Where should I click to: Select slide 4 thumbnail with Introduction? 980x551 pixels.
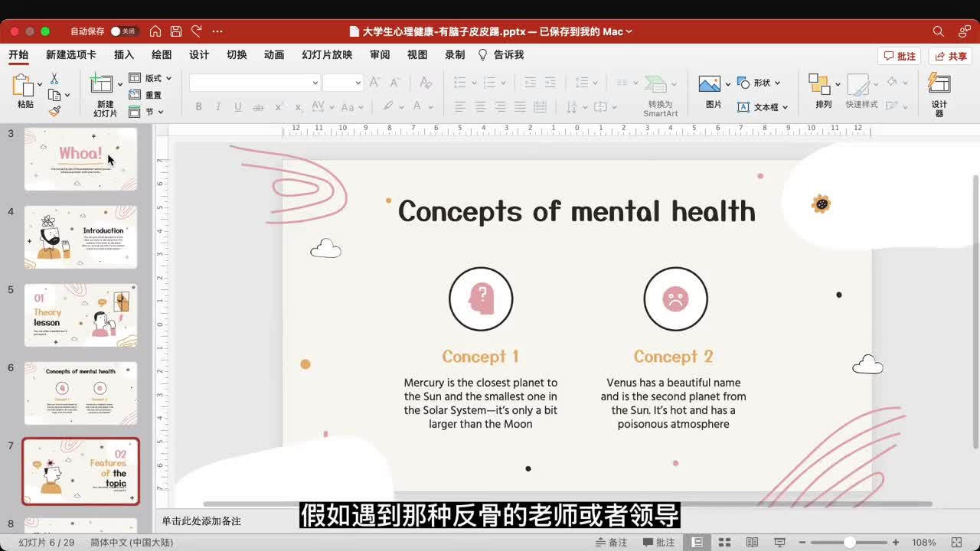[x=80, y=237]
